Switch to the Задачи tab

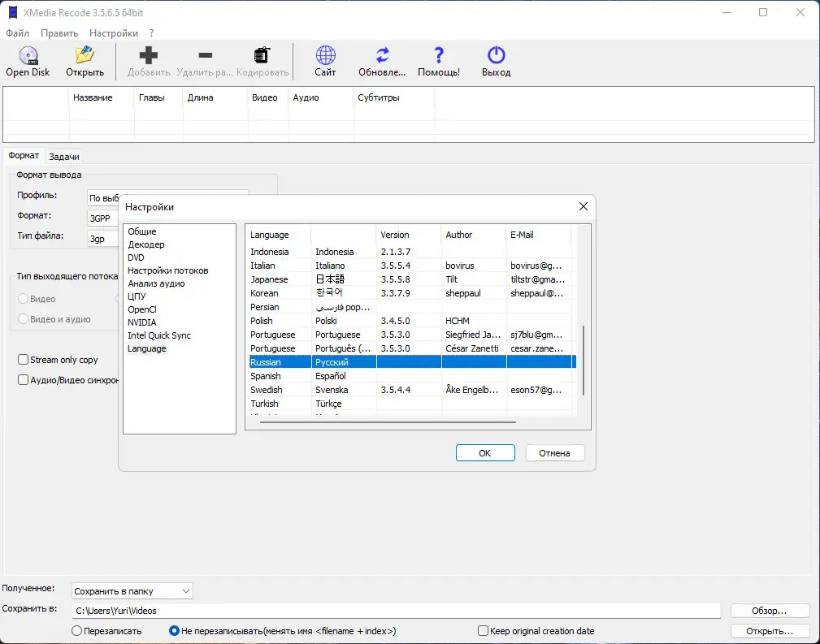pos(64,157)
